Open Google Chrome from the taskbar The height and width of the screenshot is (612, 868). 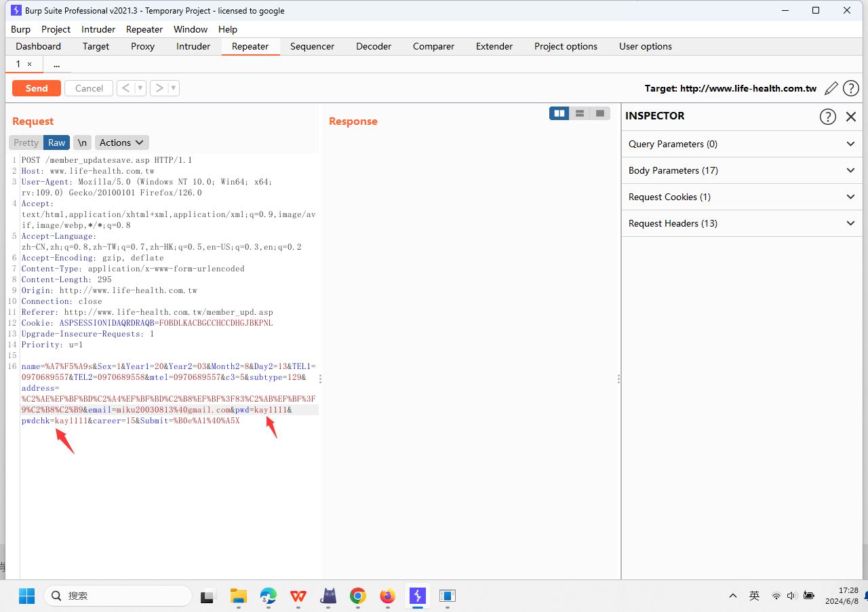(357, 596)
